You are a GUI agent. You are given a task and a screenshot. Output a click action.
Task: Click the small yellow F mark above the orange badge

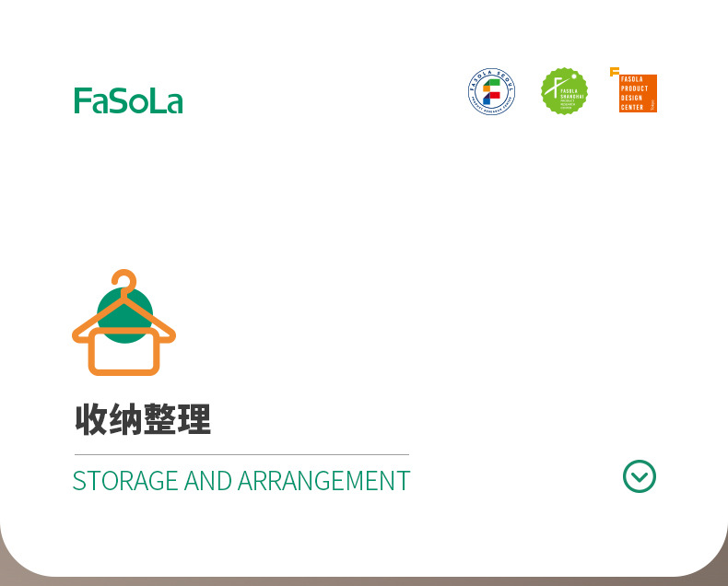point(615,72)
